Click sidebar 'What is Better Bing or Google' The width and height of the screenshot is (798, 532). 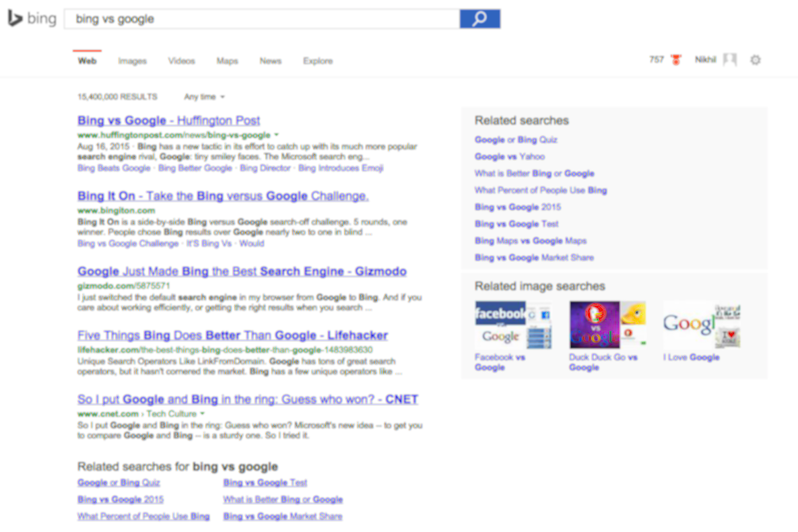[x=534, y=173]
